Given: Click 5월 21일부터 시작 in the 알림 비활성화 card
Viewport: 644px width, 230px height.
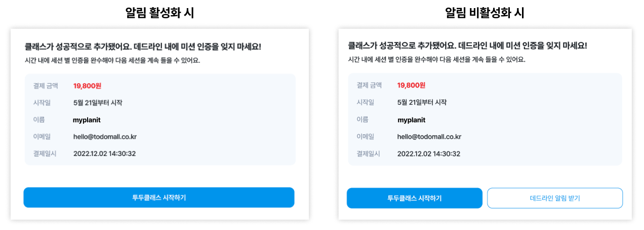Looking at the screenshot, I should [x=422, y=102].
